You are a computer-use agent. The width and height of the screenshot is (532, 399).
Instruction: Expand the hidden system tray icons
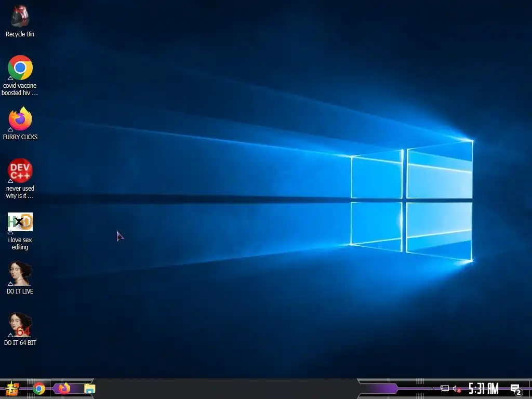point(432,389)
